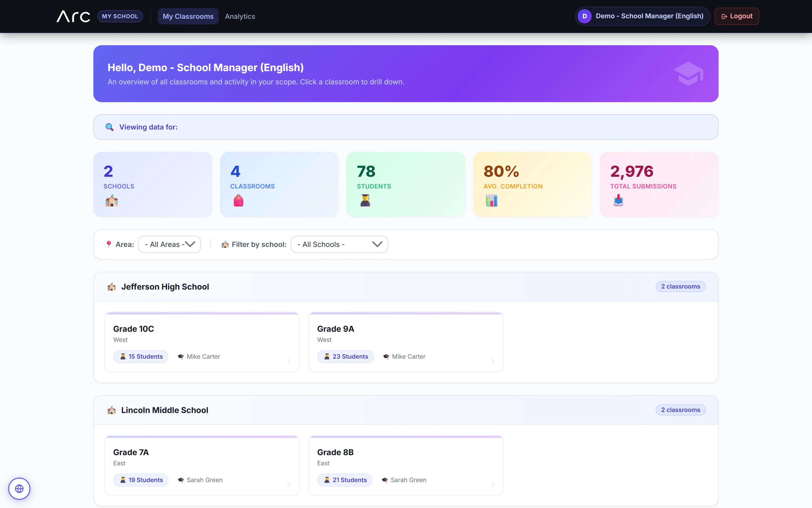Click the bar chart icon in Avg. Completion card
Image resolution: width=812 pixels, height=508 pixels.
coord(492,201)
